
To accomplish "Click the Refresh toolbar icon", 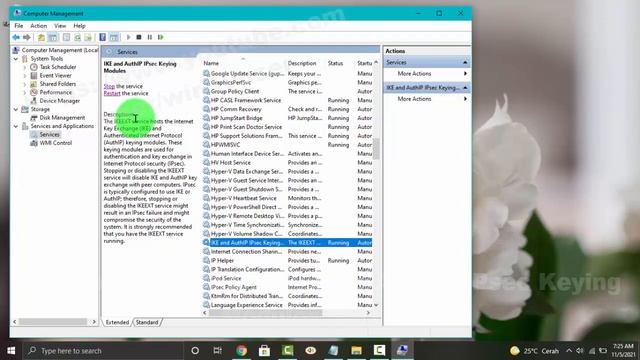I will tap(77, 38).
